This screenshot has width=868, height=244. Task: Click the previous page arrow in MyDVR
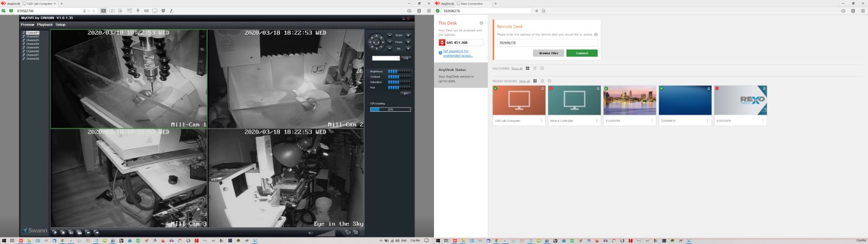click(x=88, y=232)
